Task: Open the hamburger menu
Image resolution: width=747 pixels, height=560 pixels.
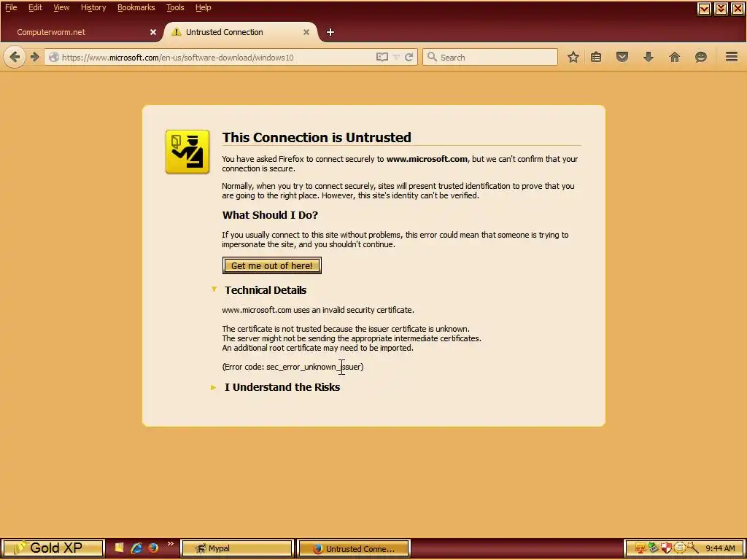Action: point(731,57)
